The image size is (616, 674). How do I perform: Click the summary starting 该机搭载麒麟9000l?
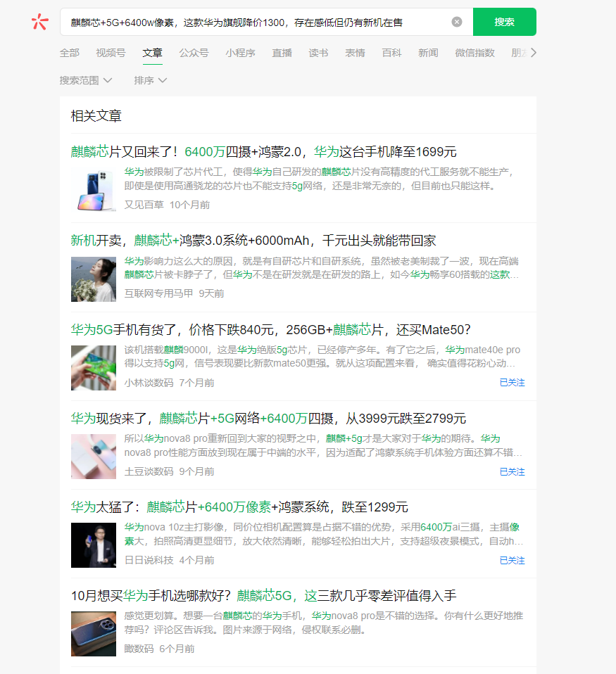[322, 356]
